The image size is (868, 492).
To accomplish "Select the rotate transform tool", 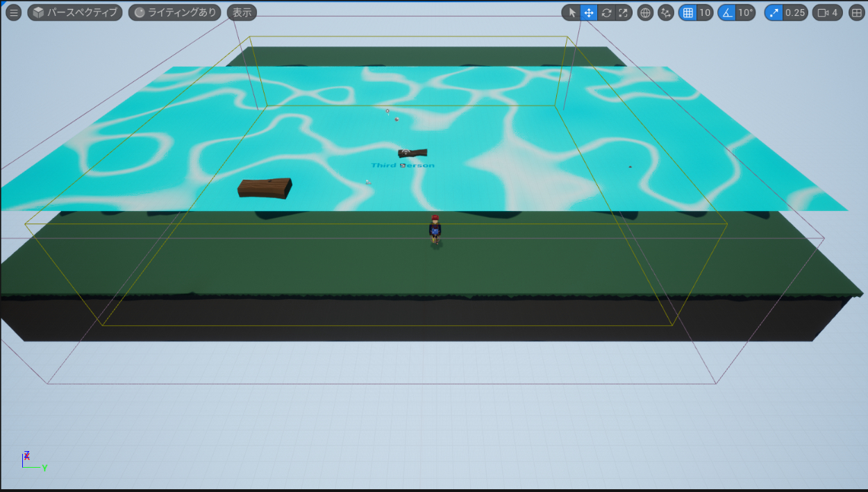I will [x=606, y=12].
